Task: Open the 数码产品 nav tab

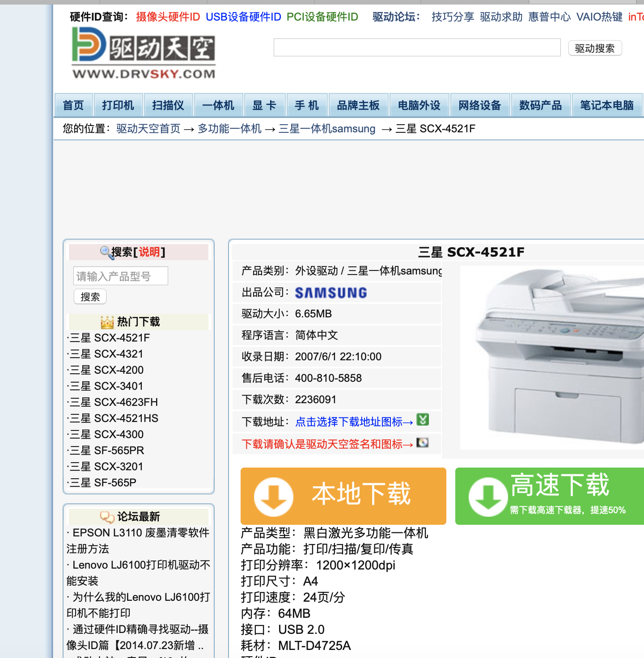Action: tap(541, 105)
